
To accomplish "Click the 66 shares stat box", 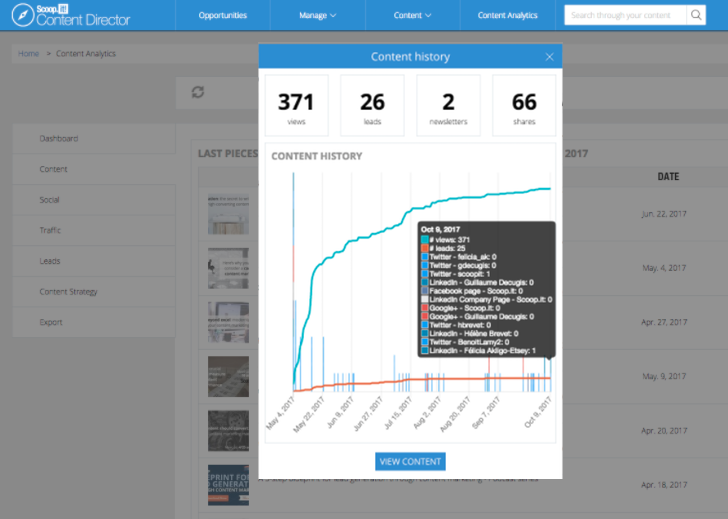I will click(x=524, y=106).
